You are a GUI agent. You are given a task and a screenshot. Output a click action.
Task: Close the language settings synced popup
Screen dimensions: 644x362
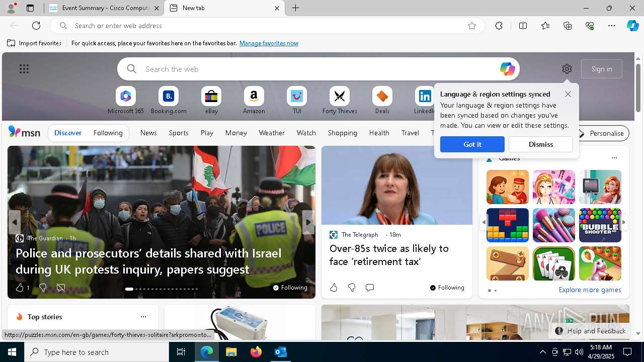(x=568, y=94)
